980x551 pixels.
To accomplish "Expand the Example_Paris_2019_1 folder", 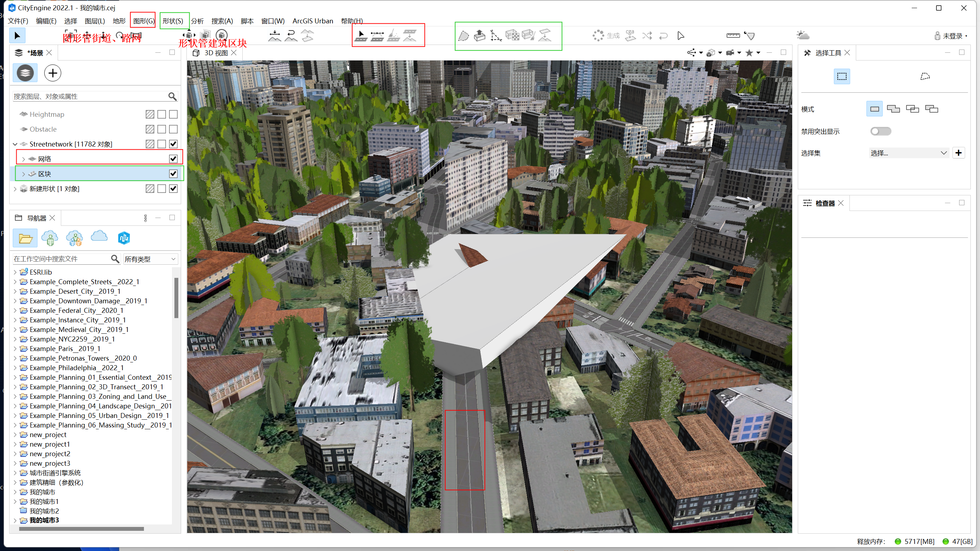I will pyautogui.click(x=15, y=349).
